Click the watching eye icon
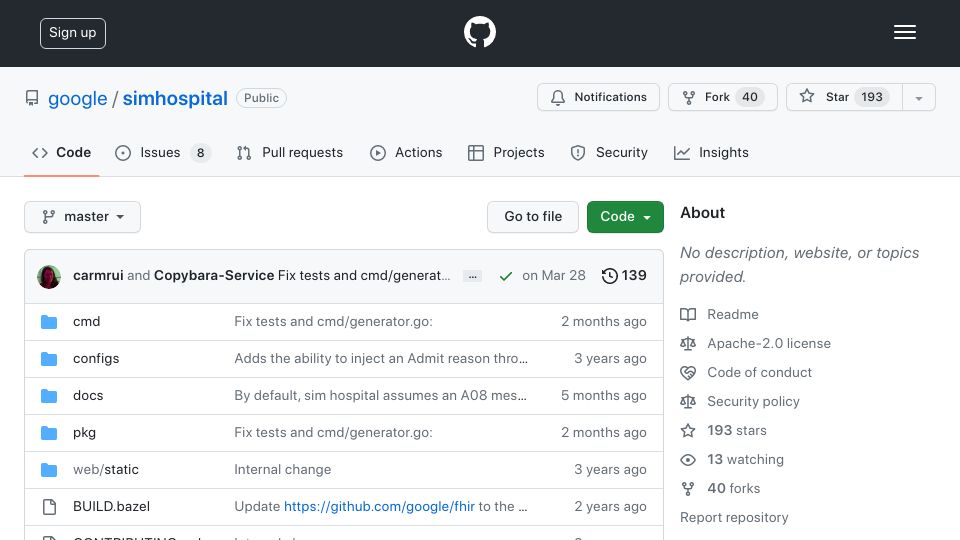The height and width of the screenshot is (540, 960). point(688,460)
